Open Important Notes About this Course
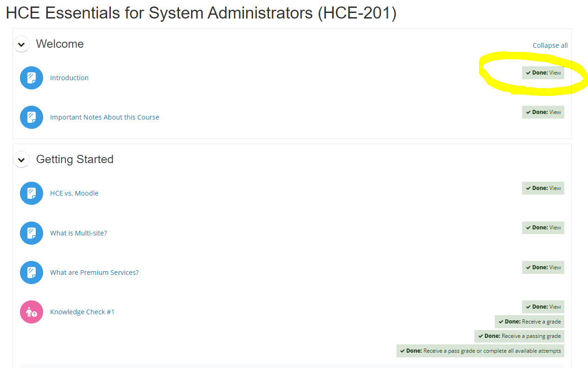The width and height of the screenshot is (588, 368). tap(104, 117)
